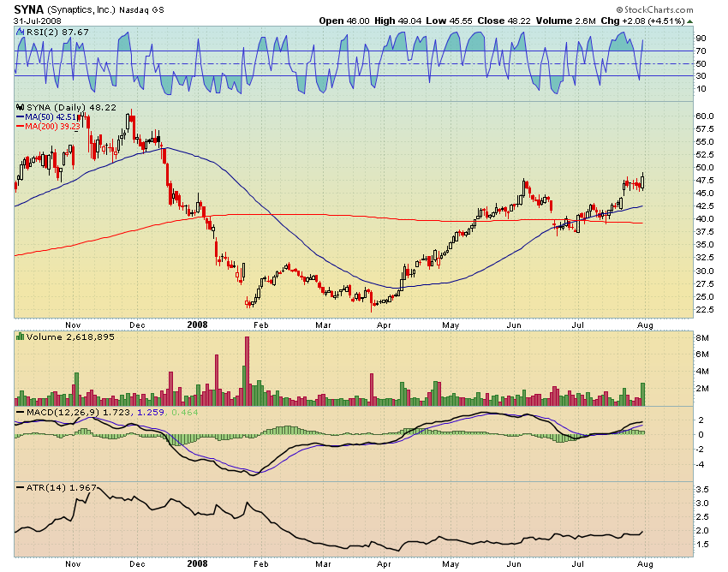Click the SYNA ticker symbol in the header
Screen dimensions: 728x572
(29, 9)
